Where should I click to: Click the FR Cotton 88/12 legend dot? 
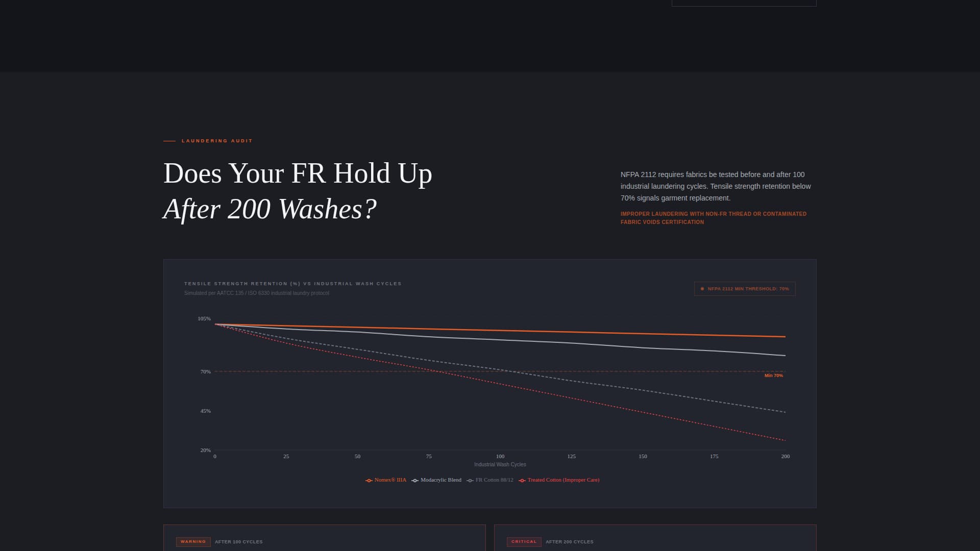tap(470, 480)
